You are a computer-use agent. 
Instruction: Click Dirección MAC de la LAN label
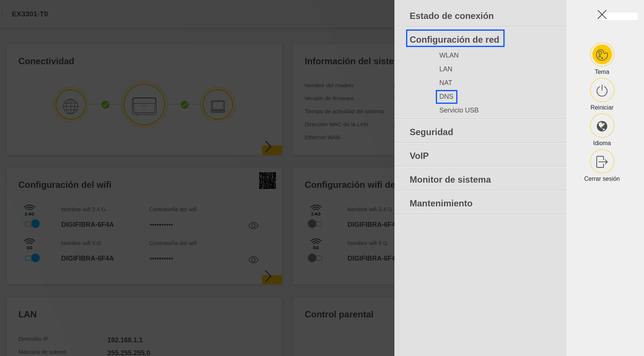tap(336, 124)
